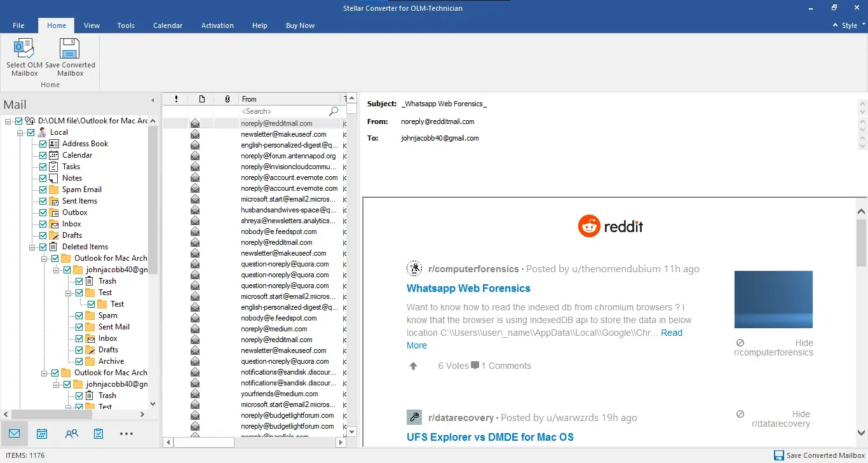
Task: Click the Search field under the From column
Action: click(x=283, y=111)
